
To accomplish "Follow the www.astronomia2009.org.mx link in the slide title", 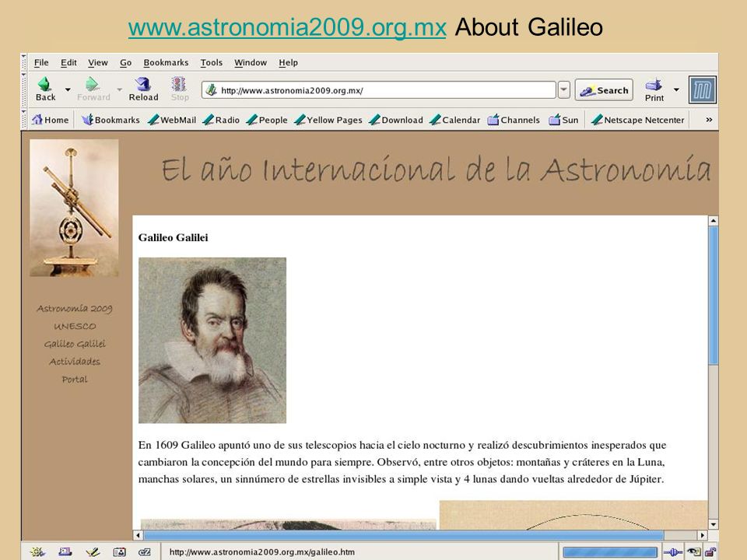I will coord(287,27).
